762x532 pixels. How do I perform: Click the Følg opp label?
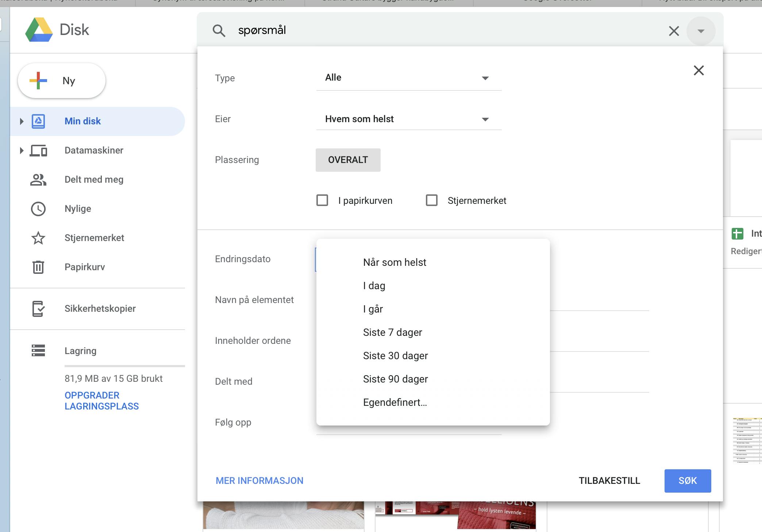coord(233,422)
